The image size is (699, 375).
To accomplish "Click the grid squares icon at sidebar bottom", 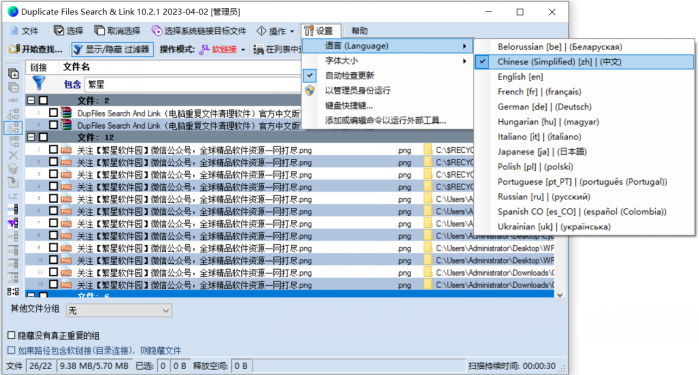I will click(x=13, y=292).
